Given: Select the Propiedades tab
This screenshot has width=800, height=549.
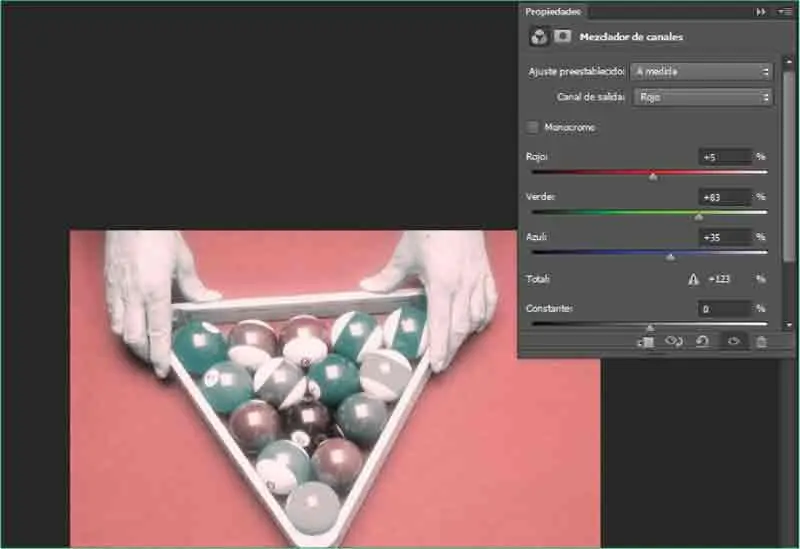Looking at the screenshot, I should point(552,11).
